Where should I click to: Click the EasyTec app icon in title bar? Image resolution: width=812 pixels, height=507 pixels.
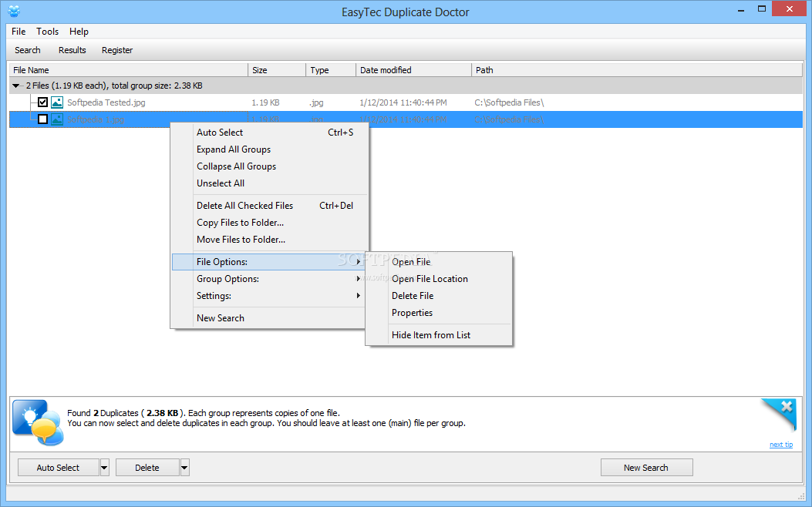[x=14, y=11]
